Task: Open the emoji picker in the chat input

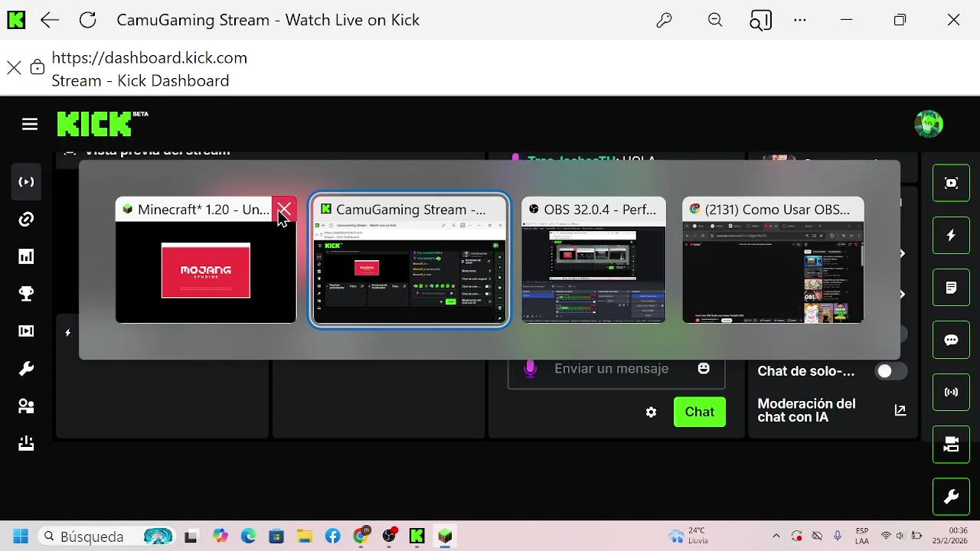Action: click(704, 369)
